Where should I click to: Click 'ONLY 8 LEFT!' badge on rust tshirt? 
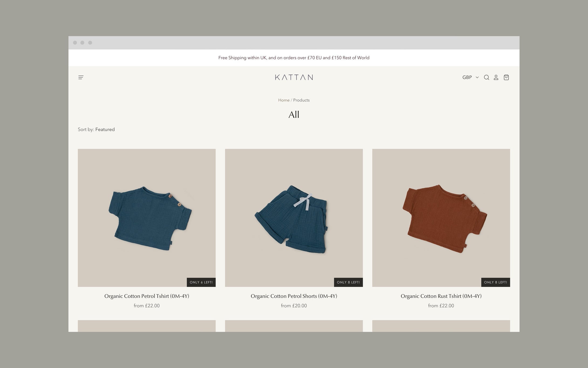tap(495, 282)
